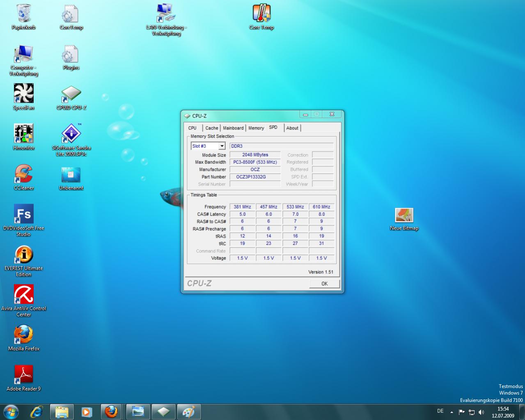Click the OCZ3P13332G part number
Viewport: 525px width, 420px height.
pos(255,177)
